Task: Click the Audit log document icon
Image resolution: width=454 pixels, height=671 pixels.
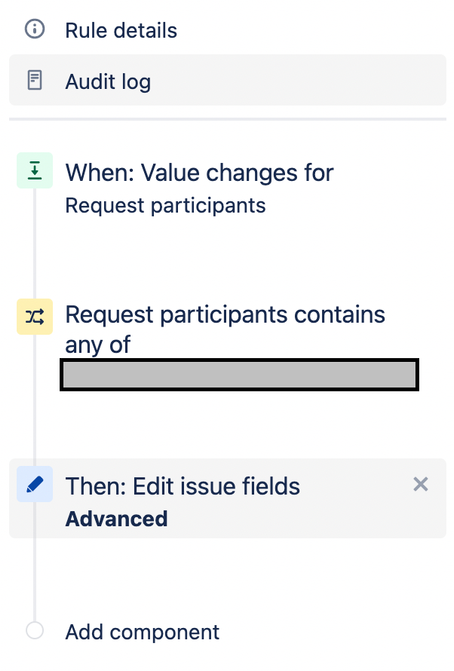Action: [x=35, y=80]
